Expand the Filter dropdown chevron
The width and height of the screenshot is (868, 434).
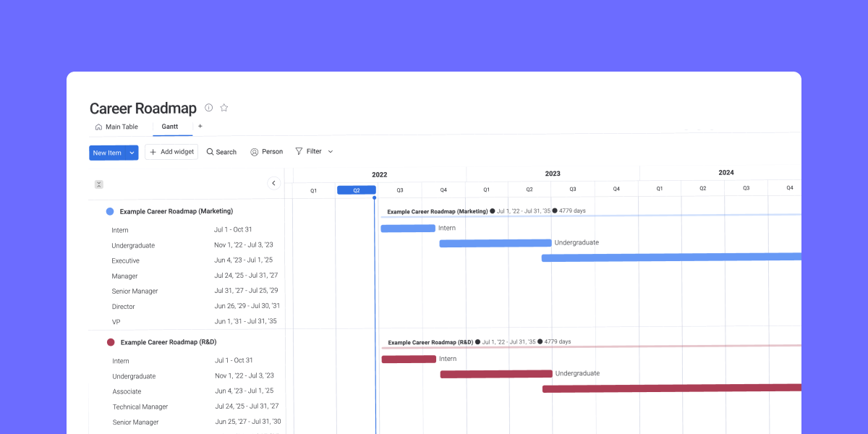coord(331,151)
